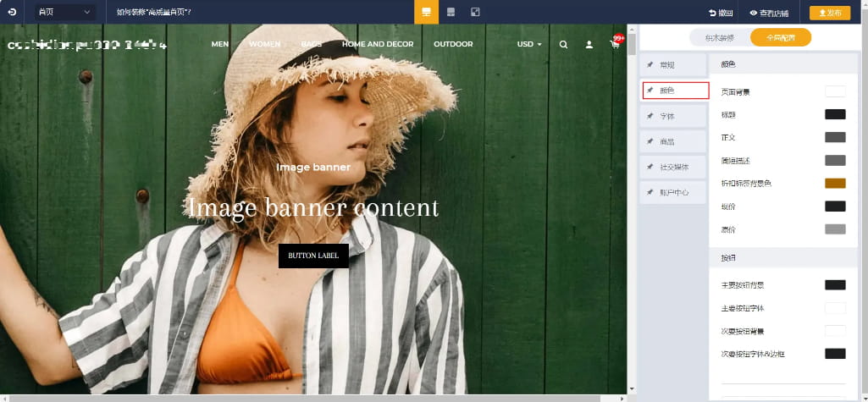The height and width of the screenshot is (402, 868).
Task: Click the search magnifier in store header
Action: pos(564,44)
